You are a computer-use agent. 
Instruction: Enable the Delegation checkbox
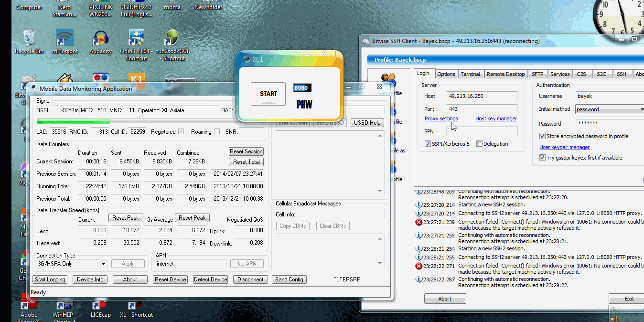(479, 144)
